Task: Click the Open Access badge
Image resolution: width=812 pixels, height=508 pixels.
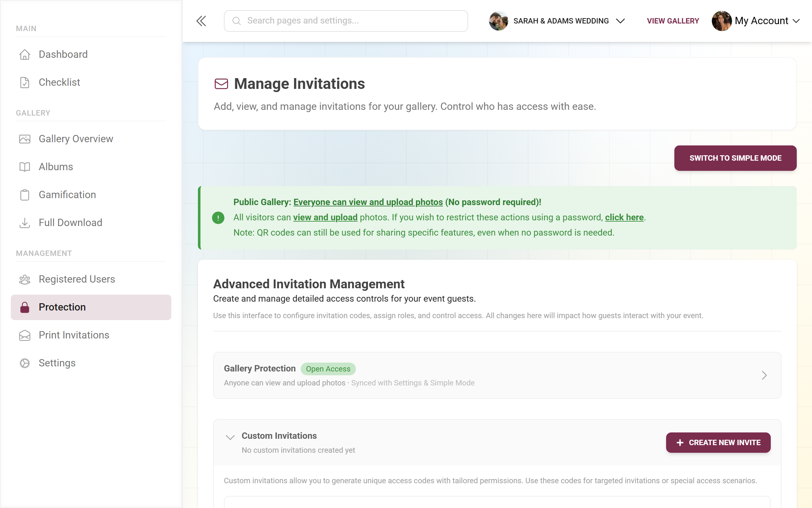Action: [328, 369]
